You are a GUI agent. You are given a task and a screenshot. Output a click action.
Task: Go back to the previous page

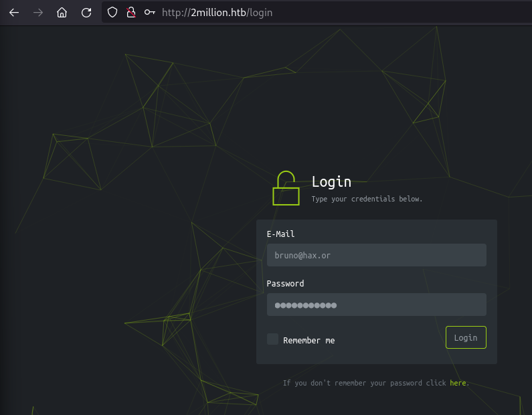(14, 12)
